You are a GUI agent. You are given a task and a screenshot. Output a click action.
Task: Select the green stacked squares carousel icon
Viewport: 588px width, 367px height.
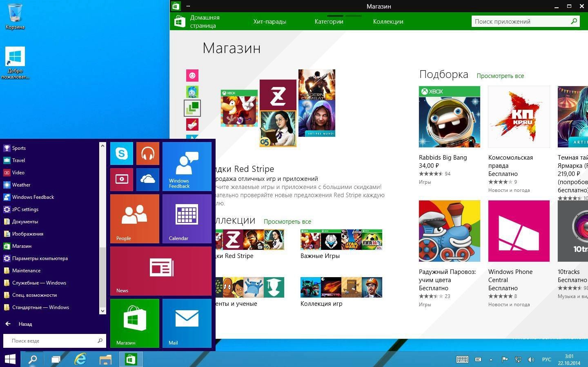(x=192, y=108)
